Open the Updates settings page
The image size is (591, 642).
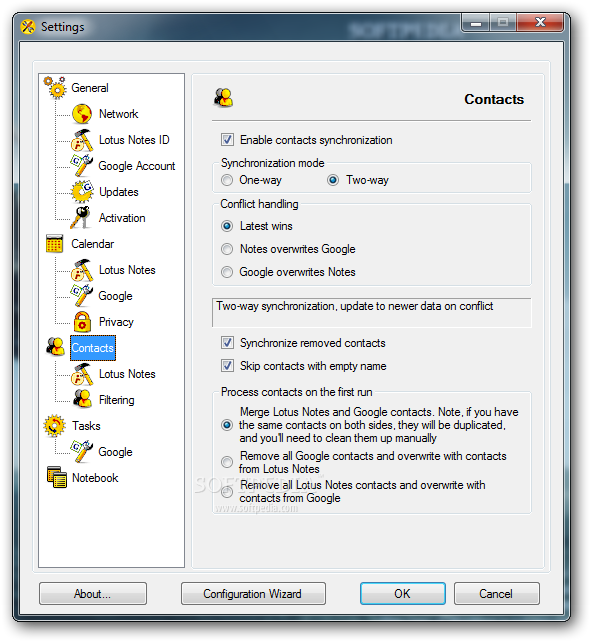tap(119, 192)
